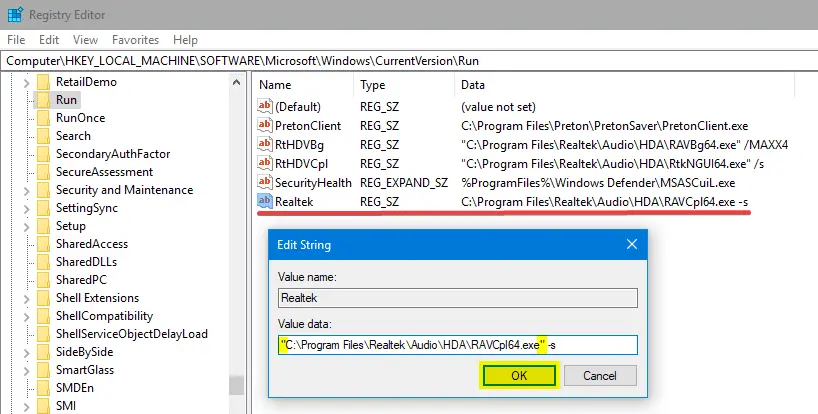The image size is (818, 414).
Task: Expand the SideBySide key
Action: click(x=26, y=353)
